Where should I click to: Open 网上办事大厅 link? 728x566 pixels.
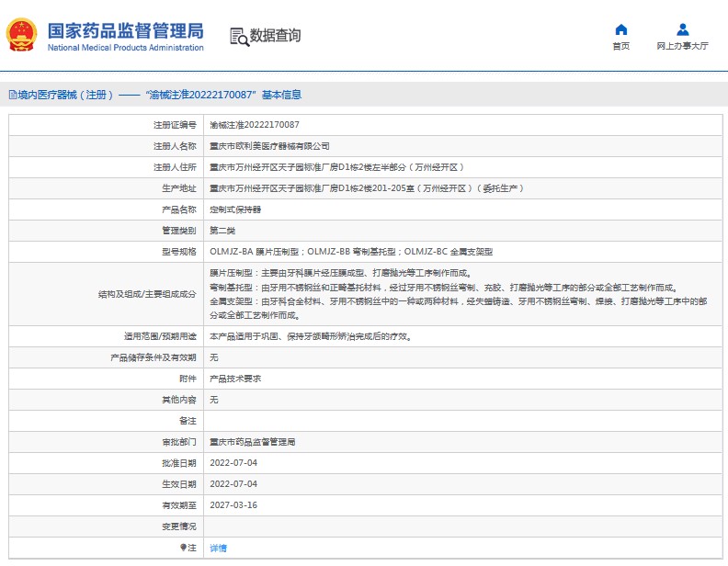click(682, 46)
